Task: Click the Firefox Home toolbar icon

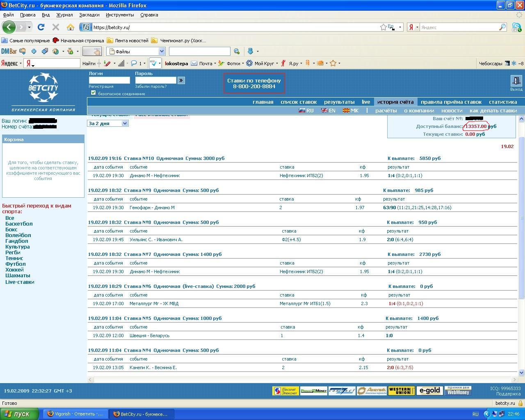Action: point(71,27)
